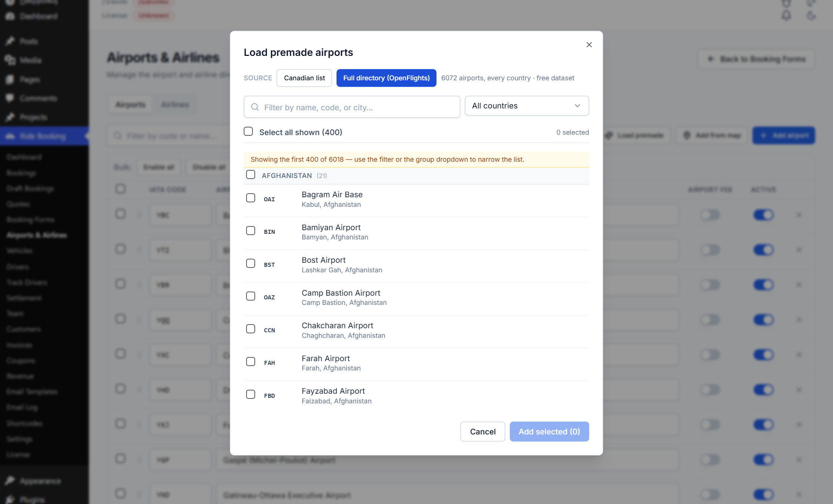
Task: Open the All countries dropdown
Action: pyautogui.click(x=527, y=106)
